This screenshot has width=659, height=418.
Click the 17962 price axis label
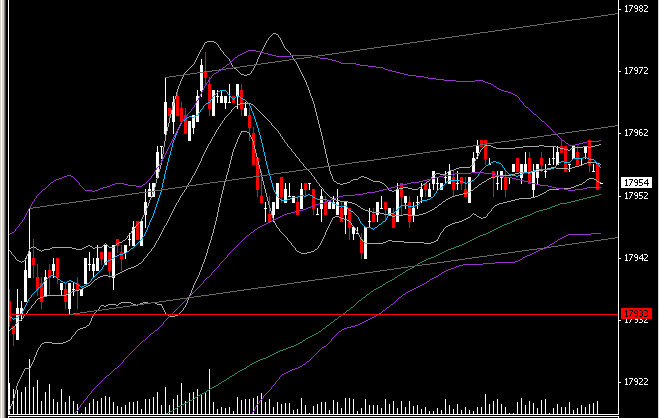[x=636, y=133]
